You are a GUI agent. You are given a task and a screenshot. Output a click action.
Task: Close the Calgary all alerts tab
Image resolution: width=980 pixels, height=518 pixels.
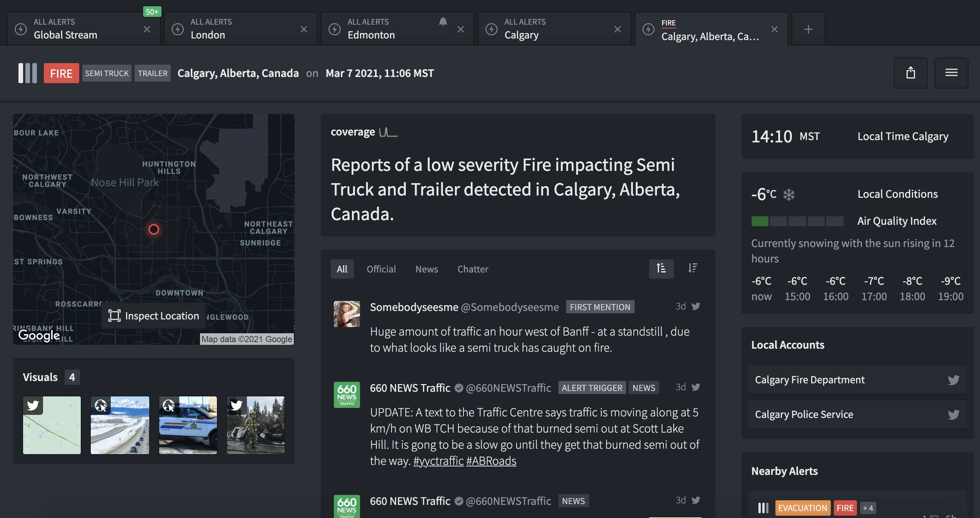click(618, 29)
